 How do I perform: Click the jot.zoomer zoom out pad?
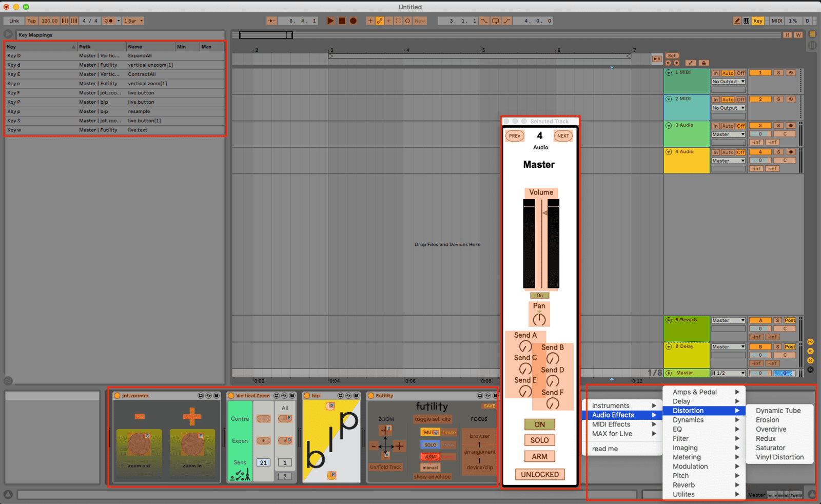(139, 444)
